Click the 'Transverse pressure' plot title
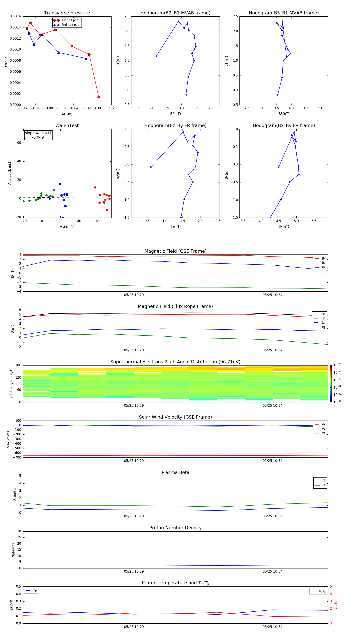 [67, 13]
